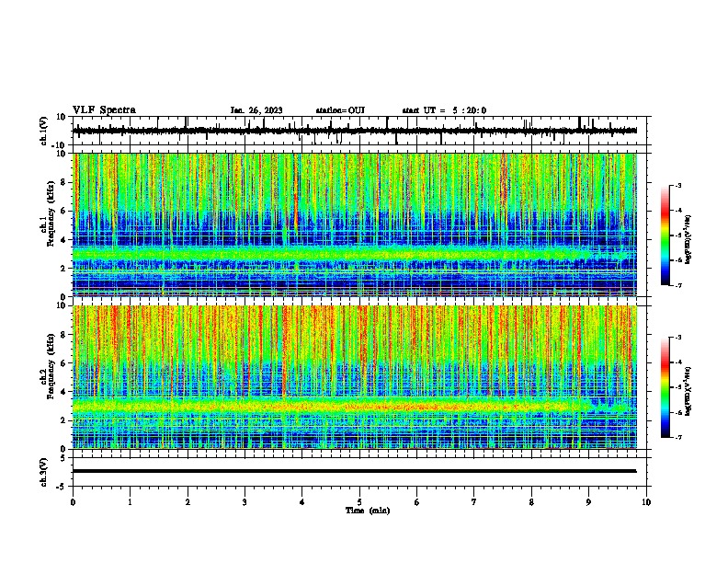The width and height of the screenshot is (728, 563).
Task: Click the "4" minute time tick label
Action: [x=302, y=502]
